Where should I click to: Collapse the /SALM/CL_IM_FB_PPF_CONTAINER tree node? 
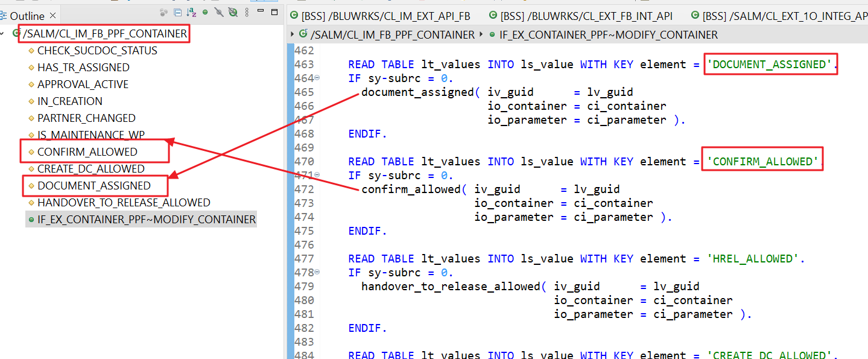pyautogui.click(x=5, y=34)
